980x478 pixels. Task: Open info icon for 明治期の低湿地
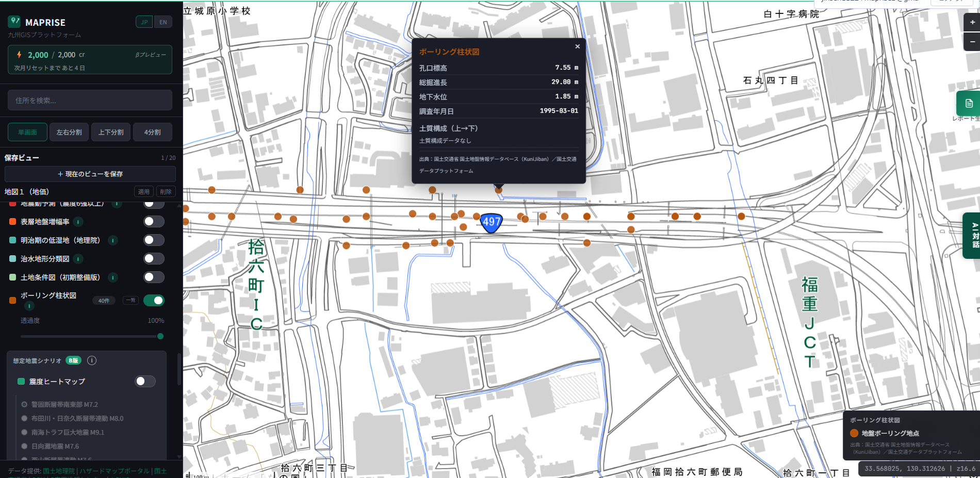pyautogui.click(x=113, y=240)
